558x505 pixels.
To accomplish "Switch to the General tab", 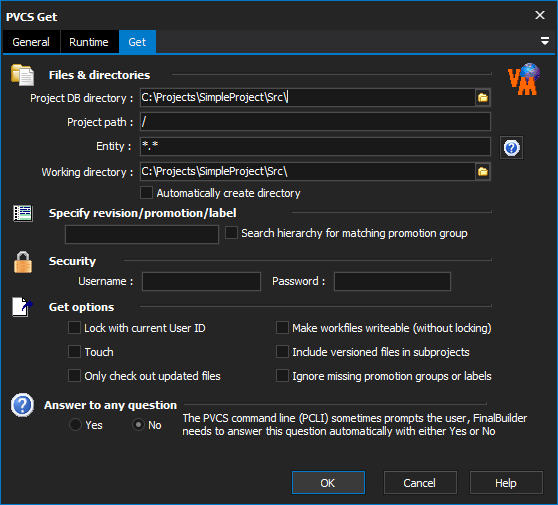I will coord(31,42).
